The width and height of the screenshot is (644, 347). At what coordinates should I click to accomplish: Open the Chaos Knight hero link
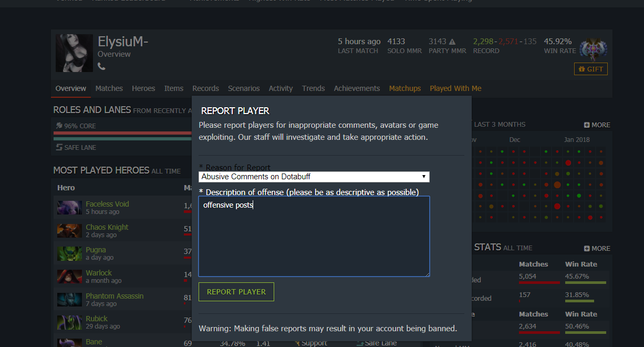(x=107, y=227)
